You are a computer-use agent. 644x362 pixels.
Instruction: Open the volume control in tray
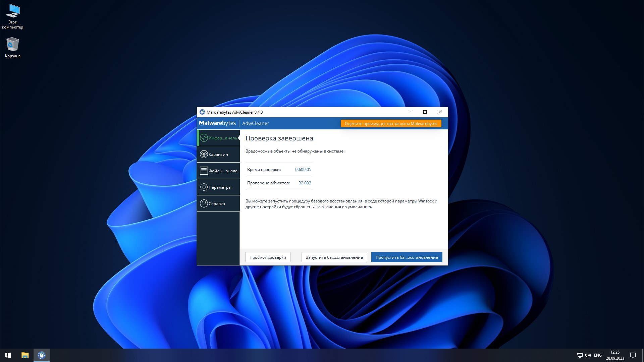[x=588, y=355]
